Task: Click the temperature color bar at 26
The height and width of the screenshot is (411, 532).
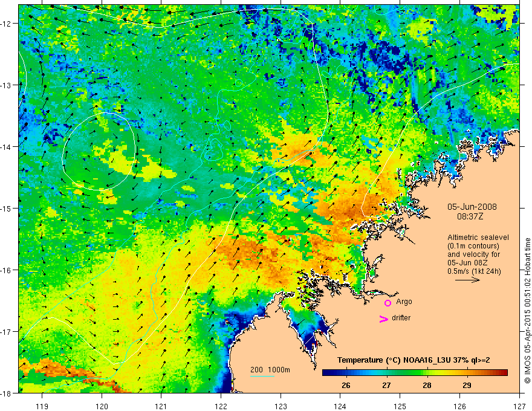Action: pyautogui.click(x=346, y=373)
